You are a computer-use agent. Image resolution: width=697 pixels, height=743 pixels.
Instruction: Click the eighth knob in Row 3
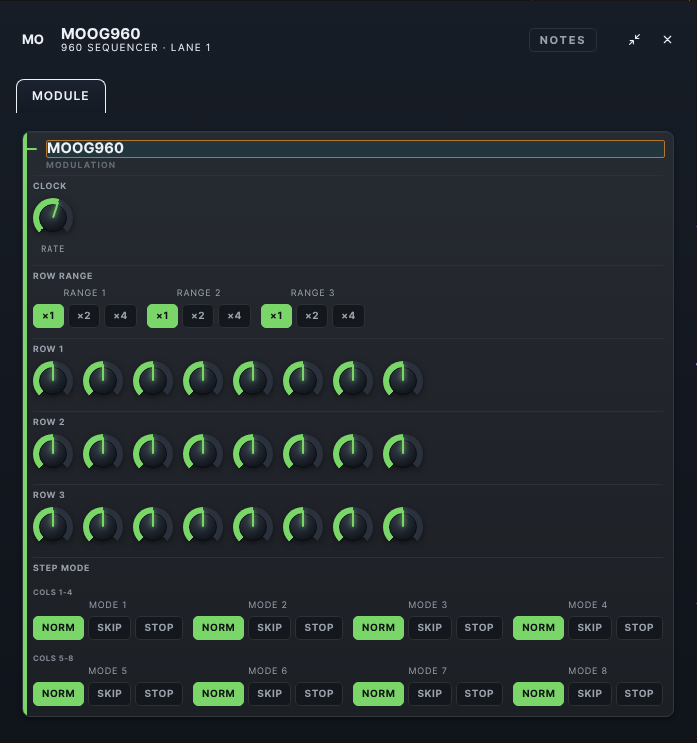pyautogui.click(x=403, y=525)
